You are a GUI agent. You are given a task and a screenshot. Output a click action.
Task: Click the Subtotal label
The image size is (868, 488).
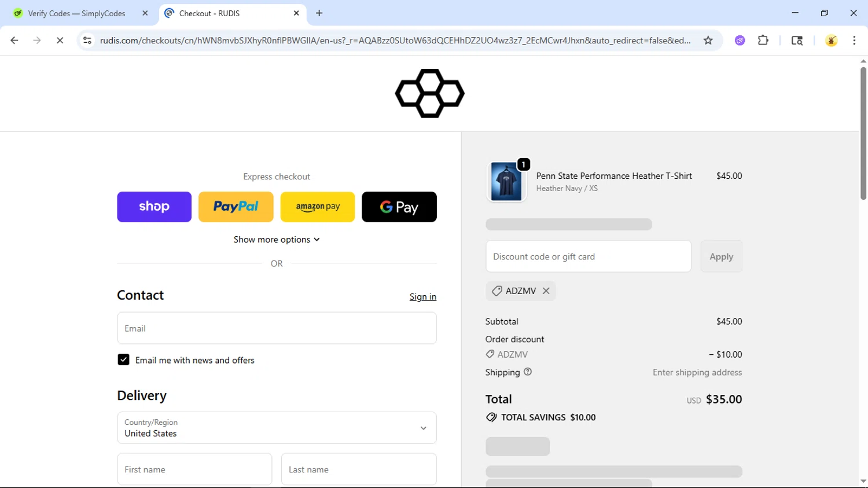click(x=502, y=321)
